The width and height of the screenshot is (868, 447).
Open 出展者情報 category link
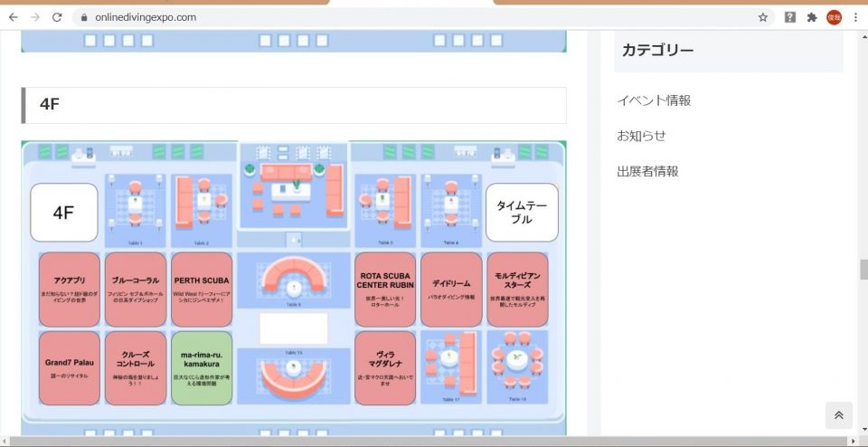click(647, 171)
